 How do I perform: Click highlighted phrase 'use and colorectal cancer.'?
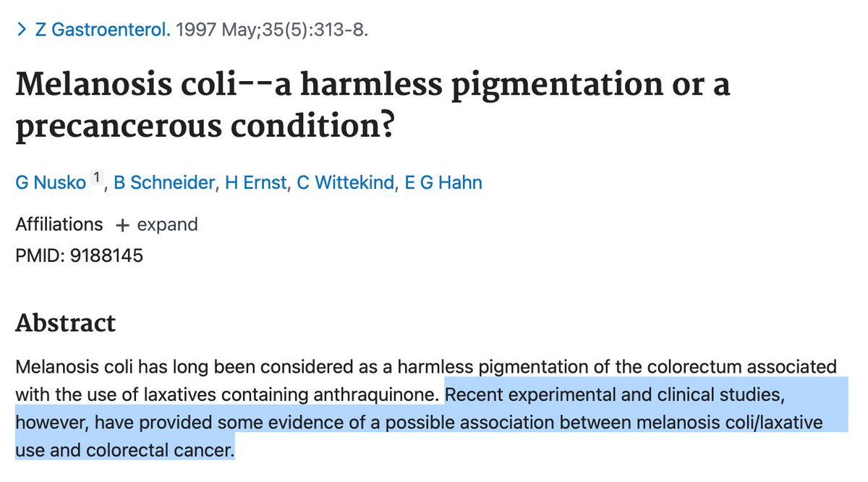pyautogui.click(x=126, y=451)
